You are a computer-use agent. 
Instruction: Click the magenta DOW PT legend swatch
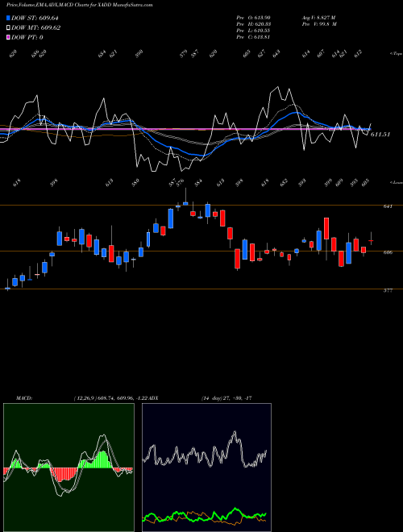tap(8, 37)
